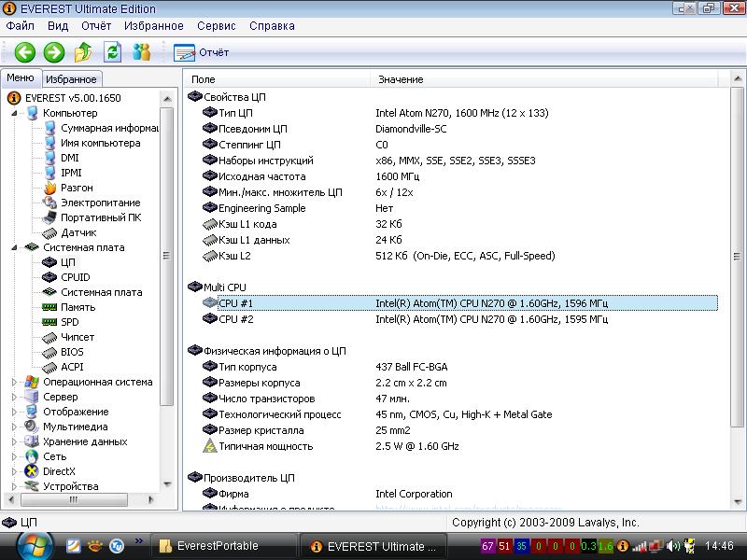Select the Суммарная информация tree icon
Viewport: 747px width, 560px height.
(50, 128)
